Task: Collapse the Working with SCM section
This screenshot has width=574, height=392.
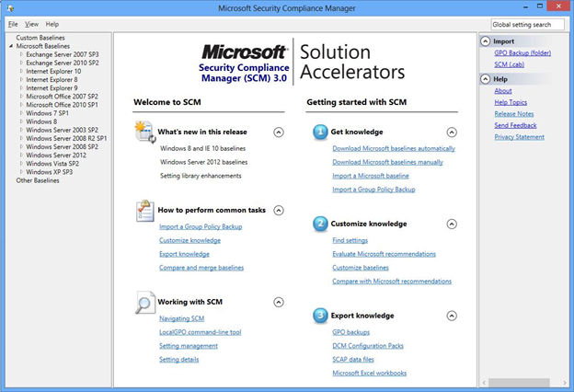Action: pyautogui.click(x=279, y=302)
